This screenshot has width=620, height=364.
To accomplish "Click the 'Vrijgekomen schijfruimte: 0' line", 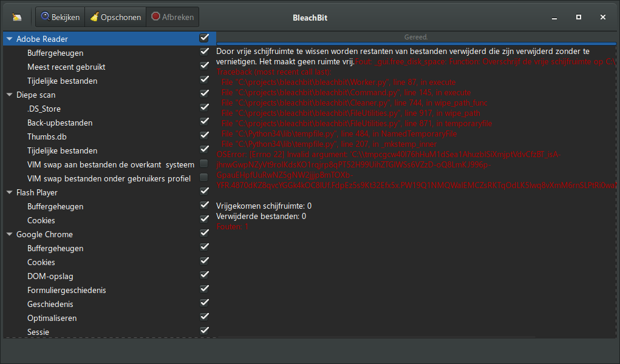I will (264, 206).
